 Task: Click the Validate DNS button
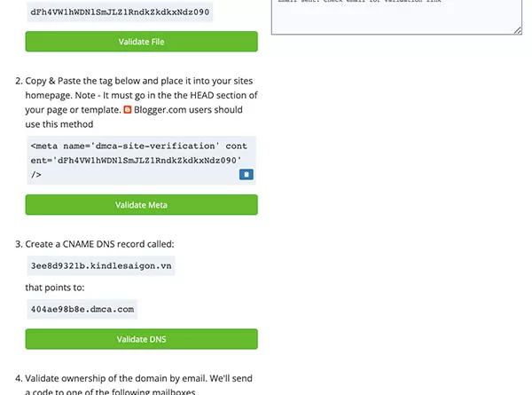point(142,339)
